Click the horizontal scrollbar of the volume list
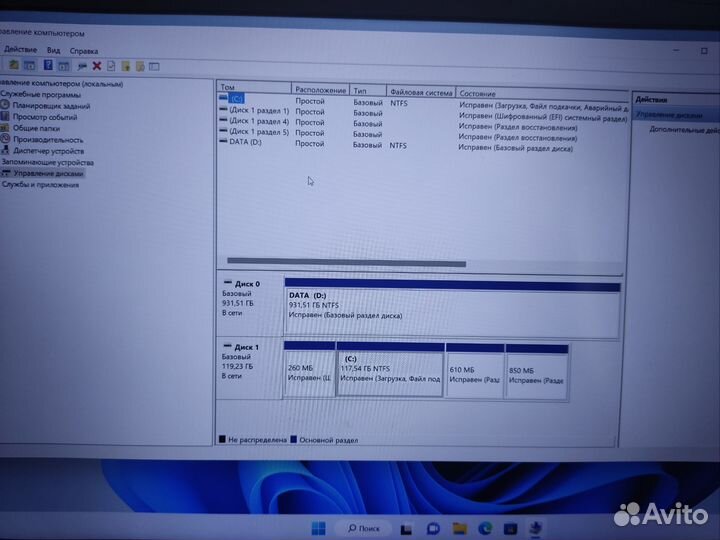Image resolution: width=720 pixels, height=540 pixels. tap(346, 262)
